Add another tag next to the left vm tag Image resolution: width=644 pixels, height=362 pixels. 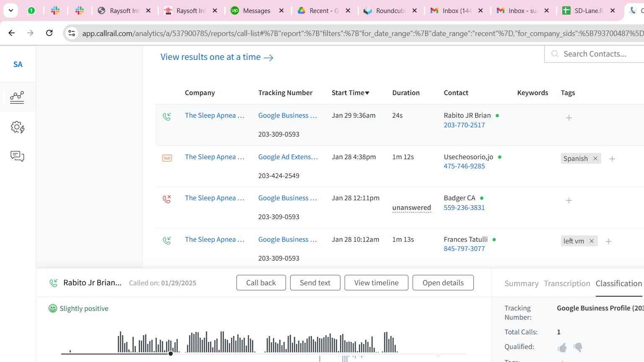609,241
